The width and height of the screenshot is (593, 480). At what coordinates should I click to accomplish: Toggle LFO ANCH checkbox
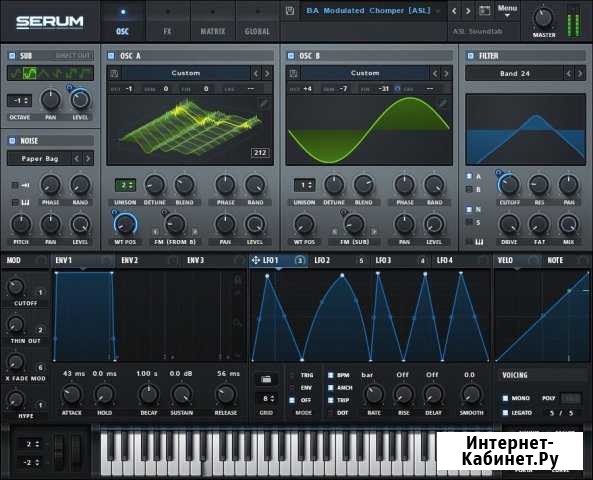[331, 388]
